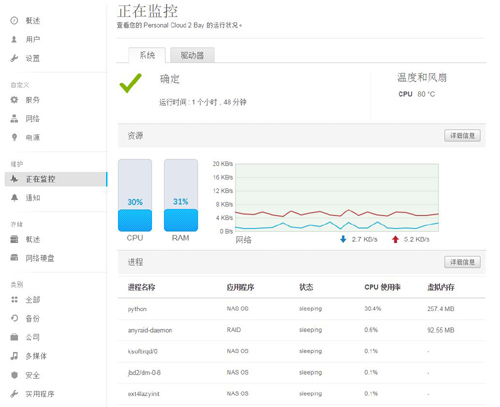
Task: Click the green checkmark status icon
Action: tap(130, 83)
